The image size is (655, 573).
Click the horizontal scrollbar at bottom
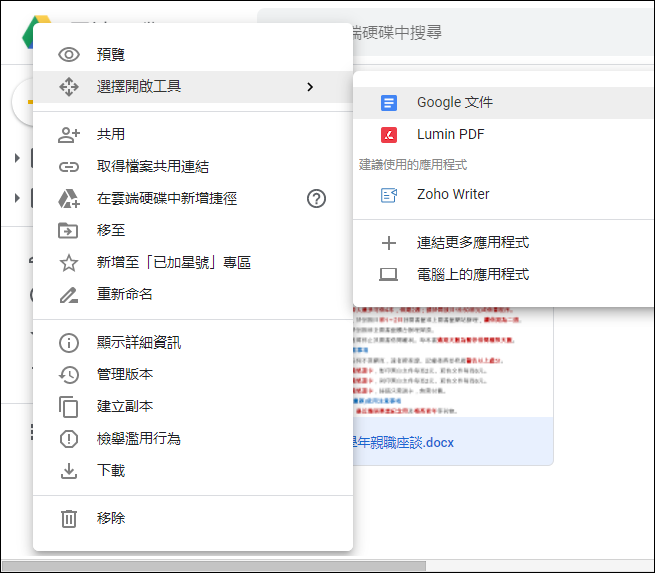214,566
